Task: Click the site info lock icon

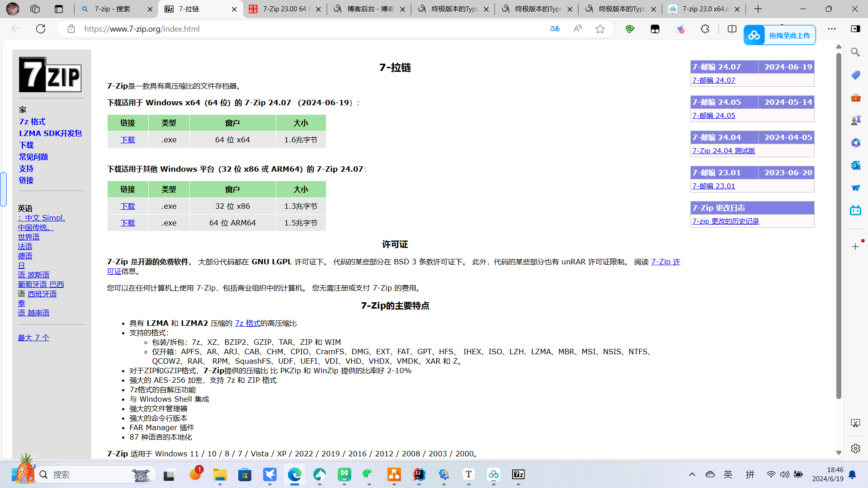Action: click(x=71, y=29)
